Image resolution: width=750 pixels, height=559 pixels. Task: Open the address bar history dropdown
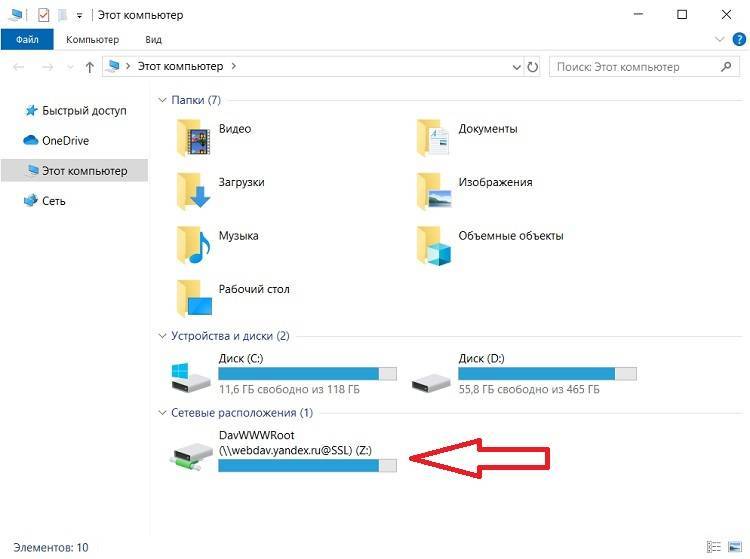(x=517, y=67)
